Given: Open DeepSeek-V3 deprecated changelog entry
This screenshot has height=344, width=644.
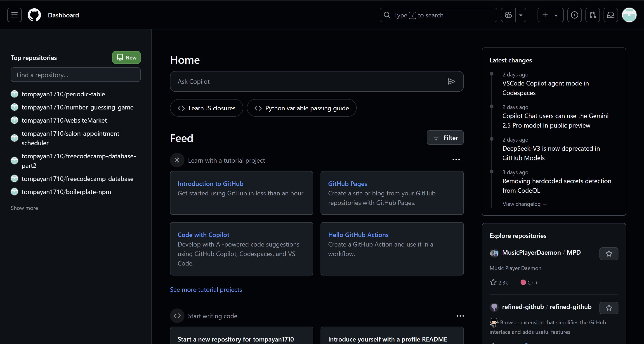Looking at the screenshot, I should [551, 153].
